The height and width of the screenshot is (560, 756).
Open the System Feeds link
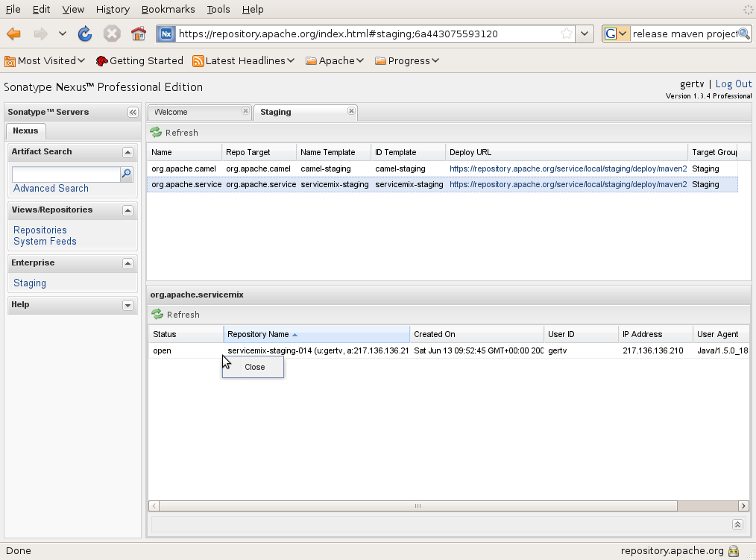tap(45, 241)
